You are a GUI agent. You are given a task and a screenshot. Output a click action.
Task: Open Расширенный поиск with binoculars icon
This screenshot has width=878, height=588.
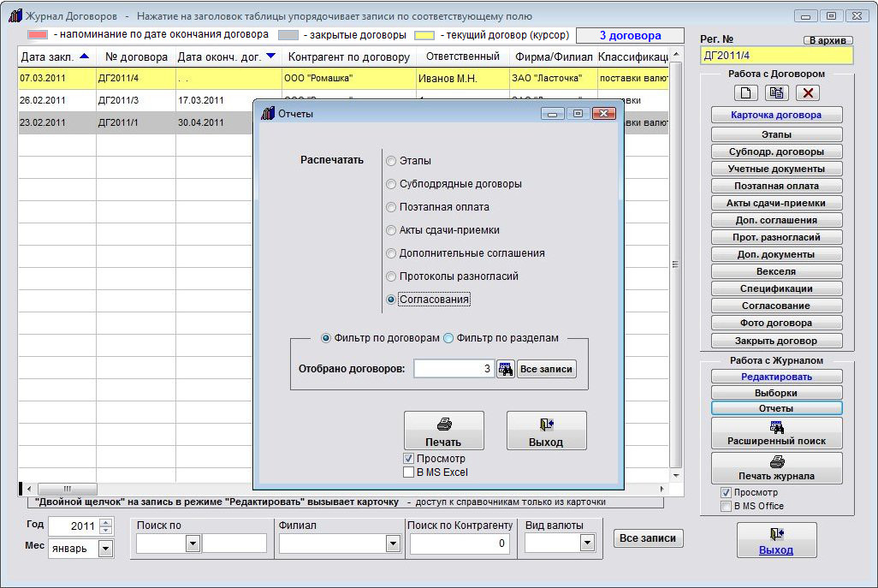click(776, 433)
